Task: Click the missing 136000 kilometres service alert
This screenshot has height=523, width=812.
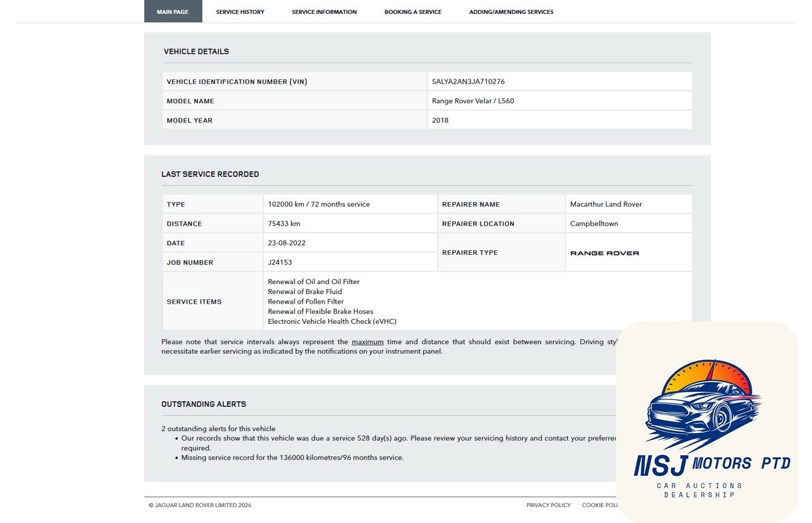Action: (292, 458)
